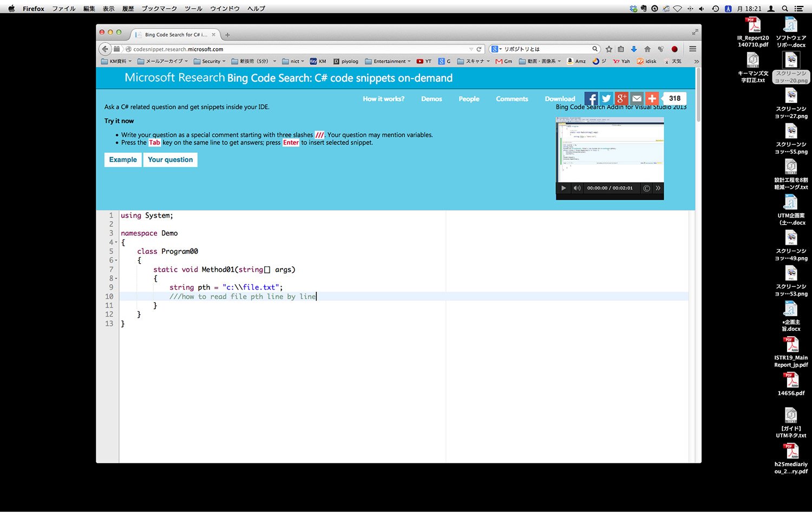Open the Firefox hamburger menu
Screen dimensions: 812x516
pos(692,49)
